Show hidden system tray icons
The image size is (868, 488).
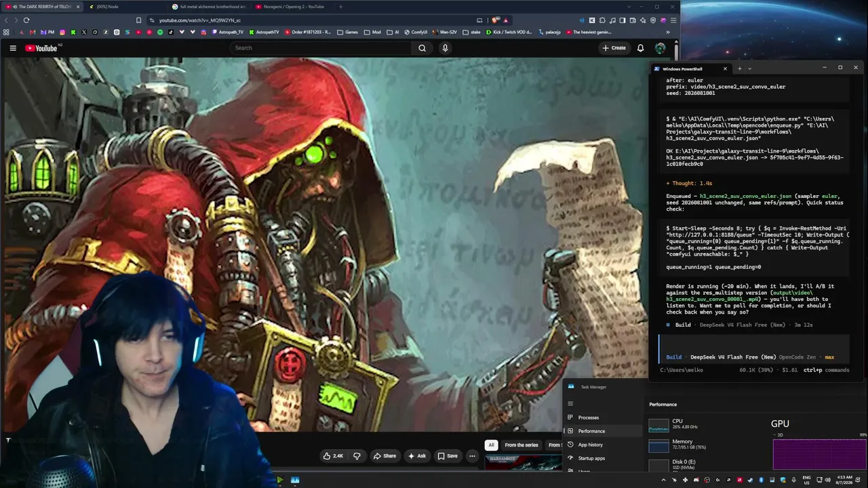663,480
